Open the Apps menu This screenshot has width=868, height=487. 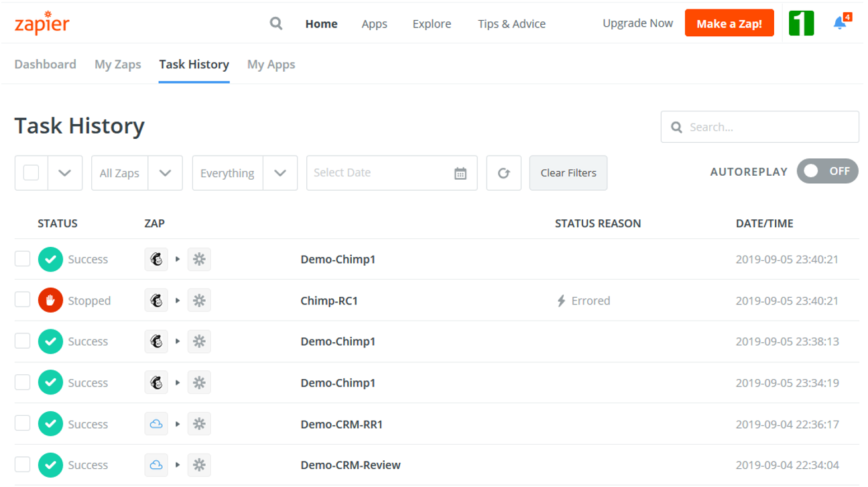374,23
